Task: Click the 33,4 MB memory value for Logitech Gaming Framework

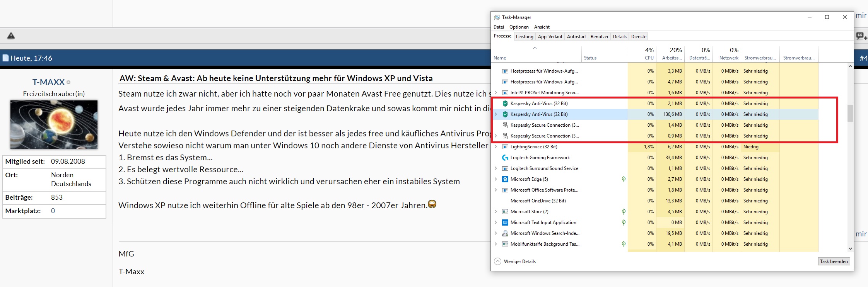Action: point(674,158)
